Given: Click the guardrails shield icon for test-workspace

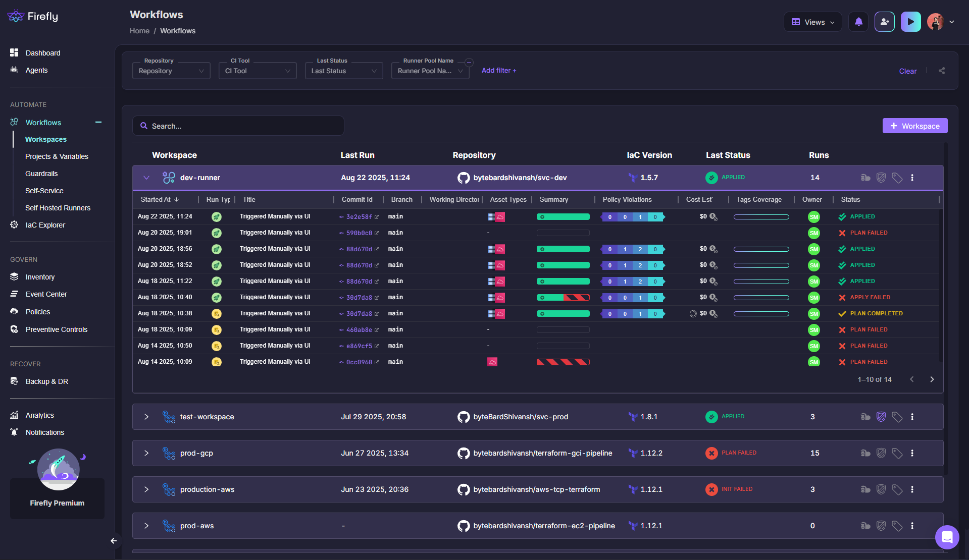Looking at the screenshot, I should (x=881, y=417).
